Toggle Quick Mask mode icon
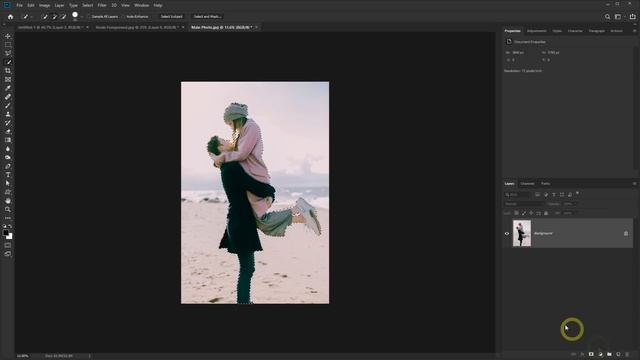Image resolution: width=640 pixels, height=360 pixels. (x=8, y=245)
